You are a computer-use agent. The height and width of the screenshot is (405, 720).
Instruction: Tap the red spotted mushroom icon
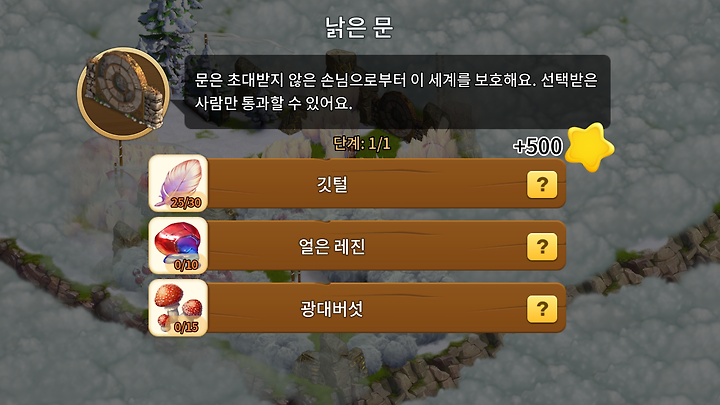[x=178, y=308]
